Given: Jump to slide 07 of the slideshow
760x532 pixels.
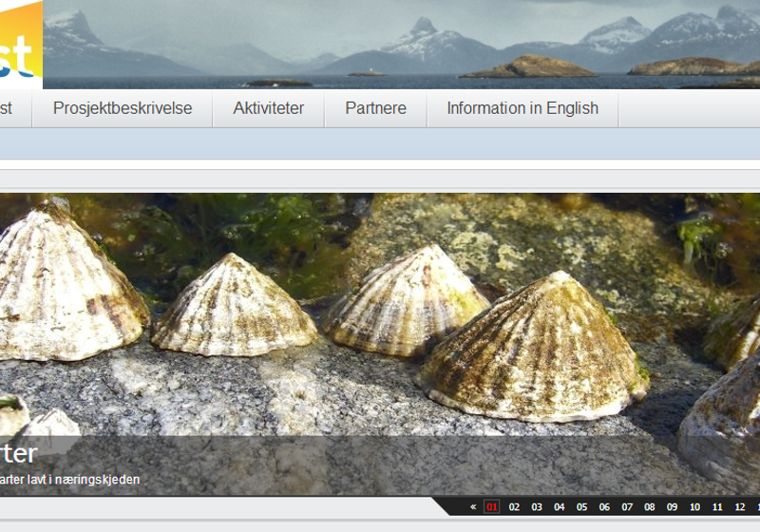Looking at the screenshot, I should tap(627, 507).
